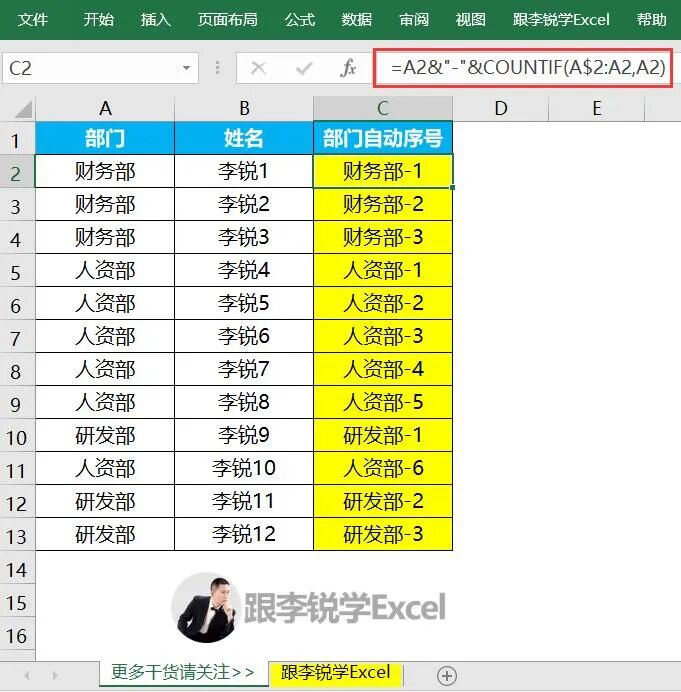Click header cell 部门
The height and width of the screenshot is (692, 681).
[105, 138]
